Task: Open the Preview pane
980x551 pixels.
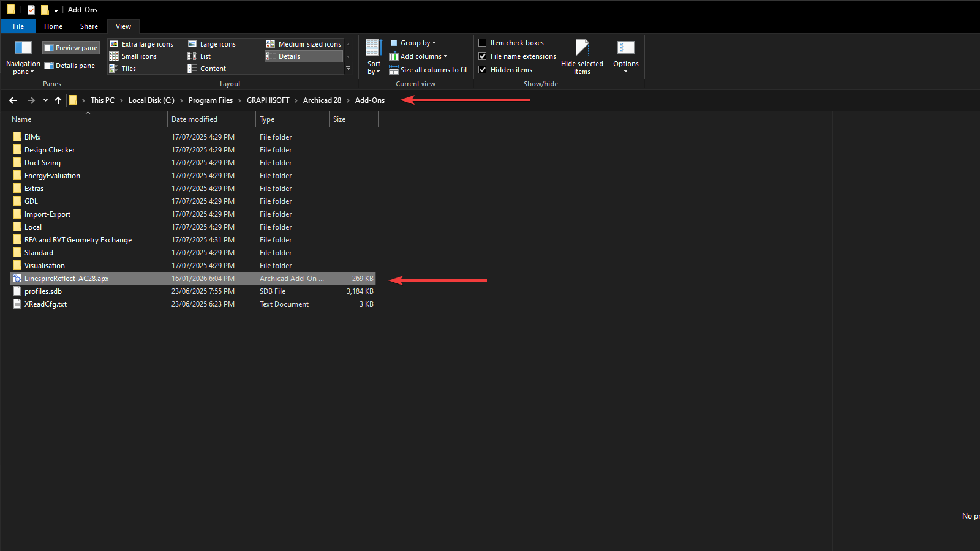Action: (70, 47)
